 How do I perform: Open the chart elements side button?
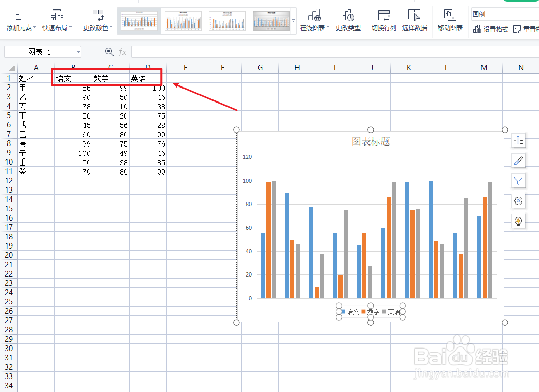point(518,140)
